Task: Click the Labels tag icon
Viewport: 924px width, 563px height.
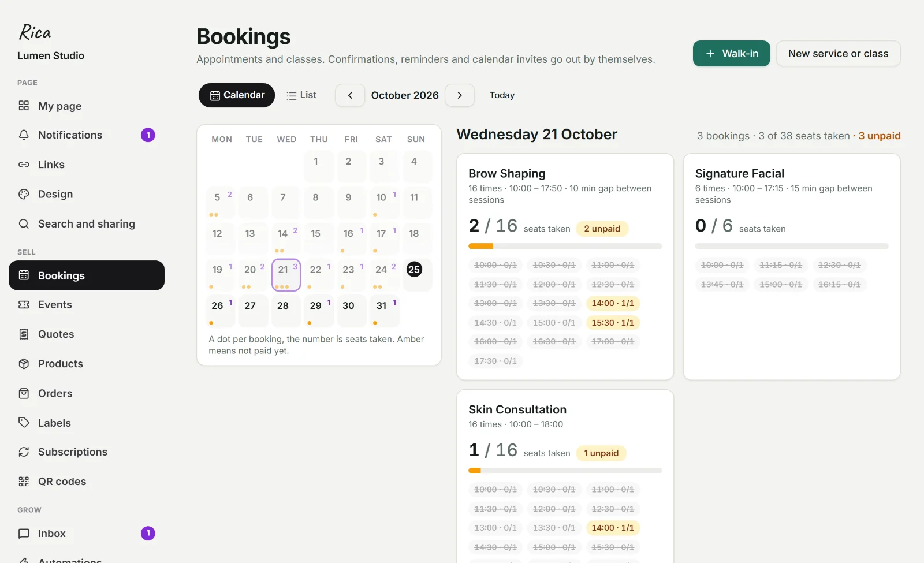Action: pyautogui.click(x=24, y=423)
